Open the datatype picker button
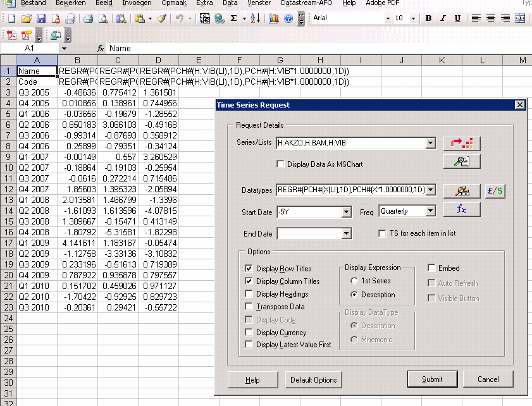This screenshot has height=406, width=532. point(462,191)
